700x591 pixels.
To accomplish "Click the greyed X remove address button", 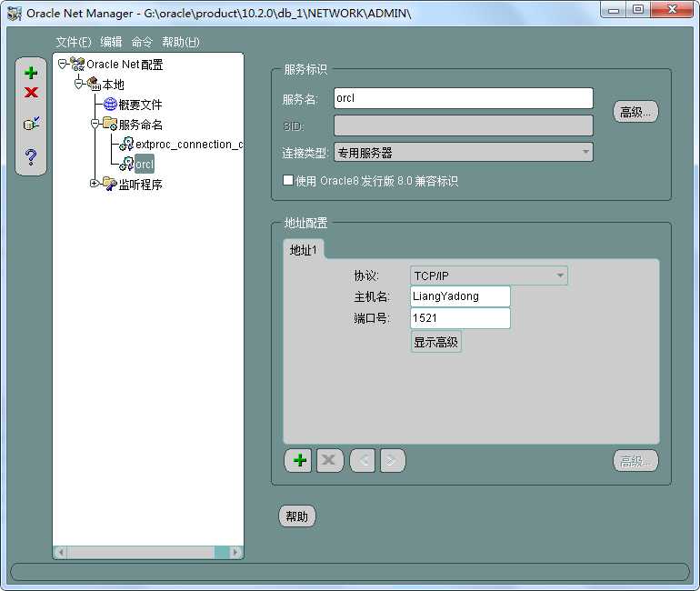I will coord(330,460).
